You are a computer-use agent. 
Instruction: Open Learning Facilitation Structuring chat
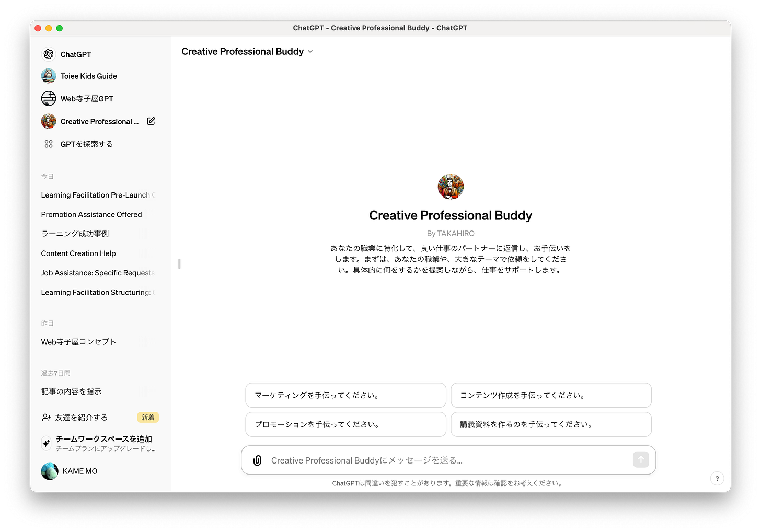pyautogui.click(x=98, y=293)
